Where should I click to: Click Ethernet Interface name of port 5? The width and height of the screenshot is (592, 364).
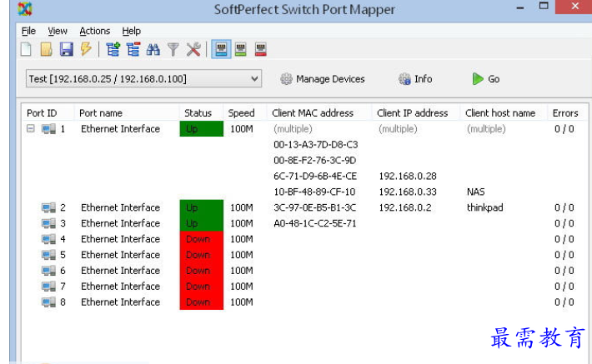pos(120,255)
